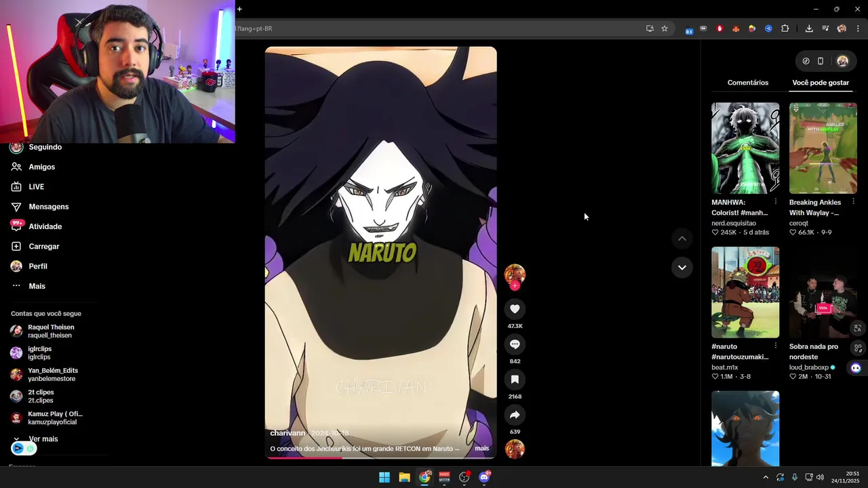Bookmark the video with the save icon
Screen dimensions: 868x488
515,380
